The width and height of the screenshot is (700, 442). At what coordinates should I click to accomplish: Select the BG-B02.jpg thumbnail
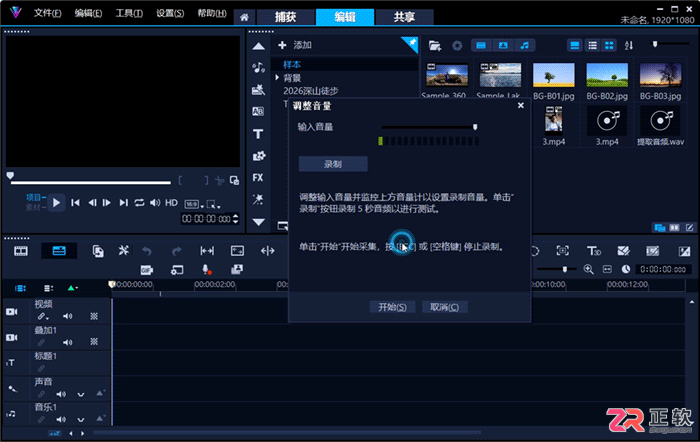607,81
